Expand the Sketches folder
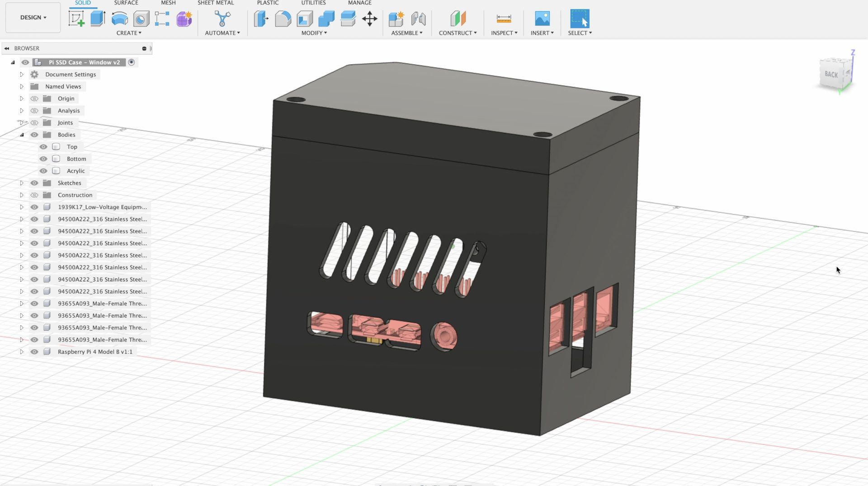 pos(21,183)
